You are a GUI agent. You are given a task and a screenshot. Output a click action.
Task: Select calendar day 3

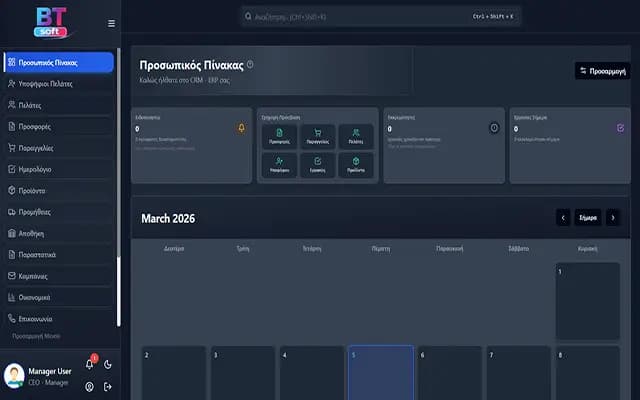click(x=243, y=373)
